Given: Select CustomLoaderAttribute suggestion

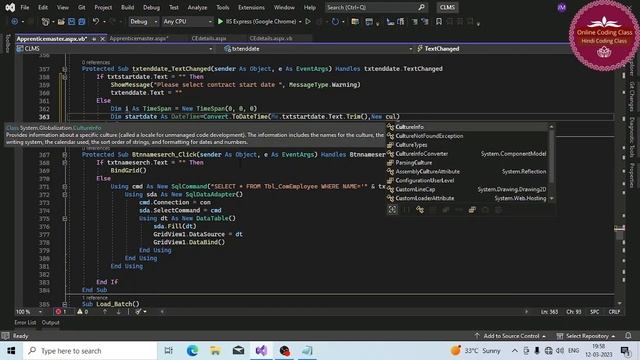Looking at the screenshot, I should [467, 198].
